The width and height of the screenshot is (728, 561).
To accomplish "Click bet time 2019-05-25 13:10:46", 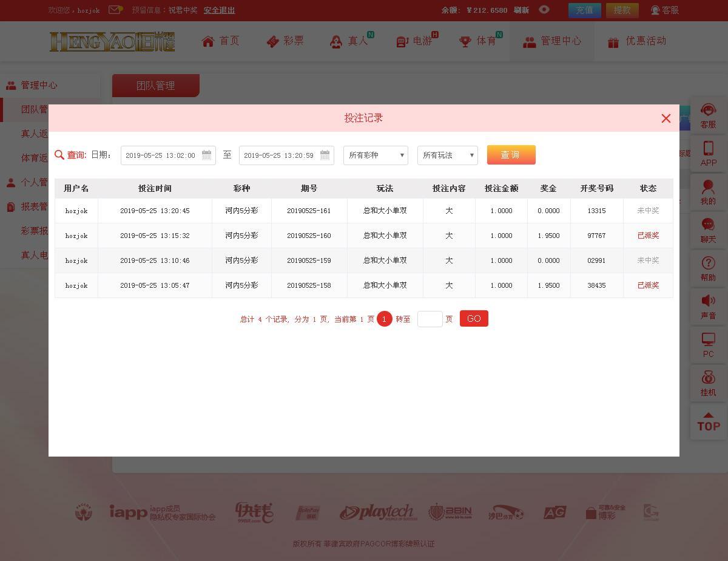I will click(155, 260).
